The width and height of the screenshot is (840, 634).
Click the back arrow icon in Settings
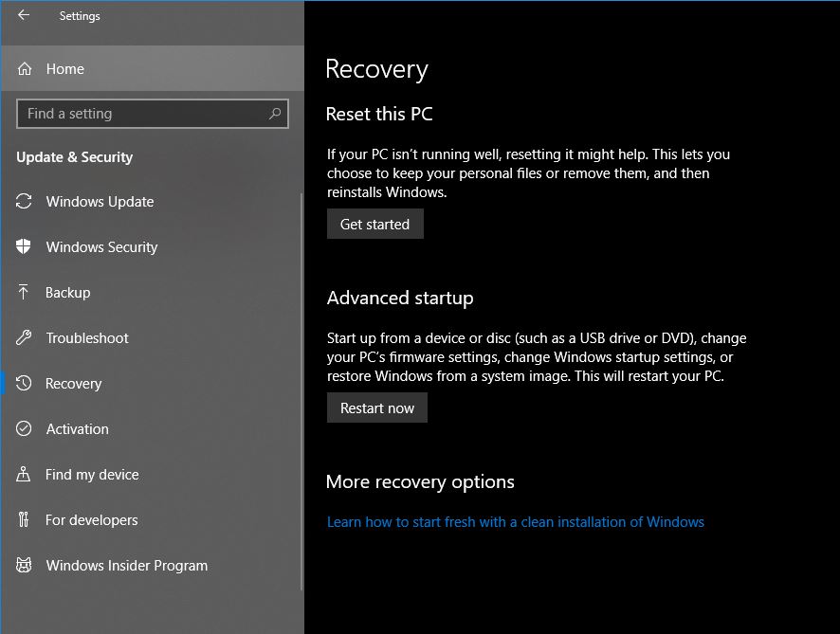click(24, 15)
